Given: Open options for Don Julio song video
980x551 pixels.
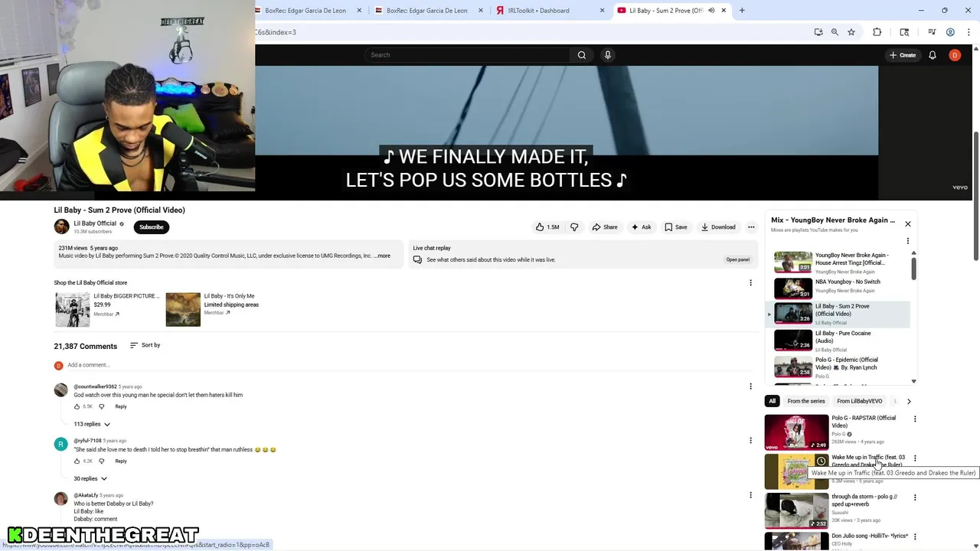Looking at the screenshot, I should point(915,536).
